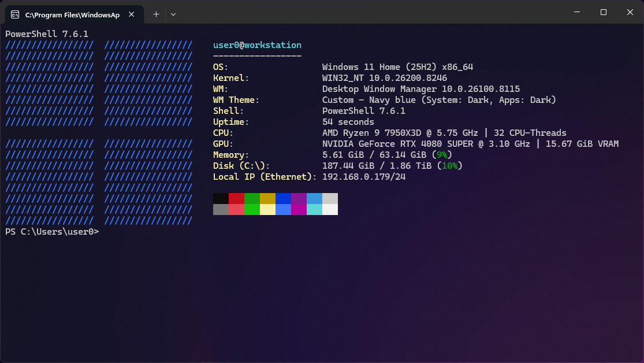The image size is (644, 363).
Task: Click the sky blue color swatch
Action: [x=315, y=199]
